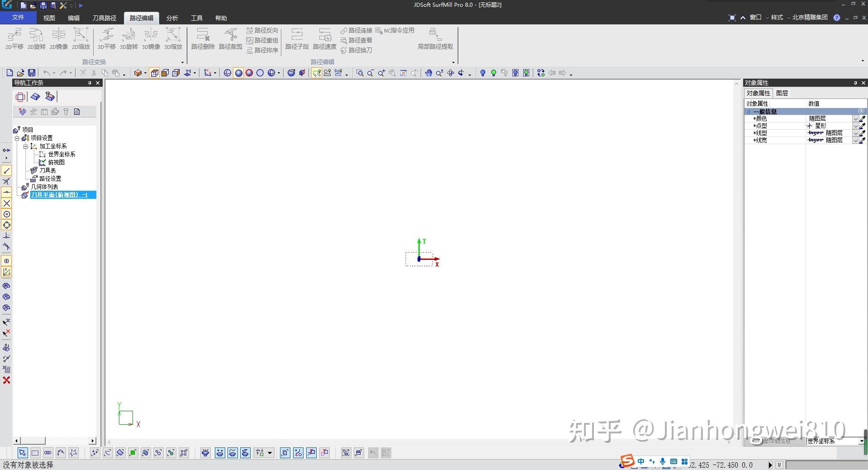Open the 文件 menu
Image resolution: width=868 pixels, height=470 pixels.
tap(18, 18)
